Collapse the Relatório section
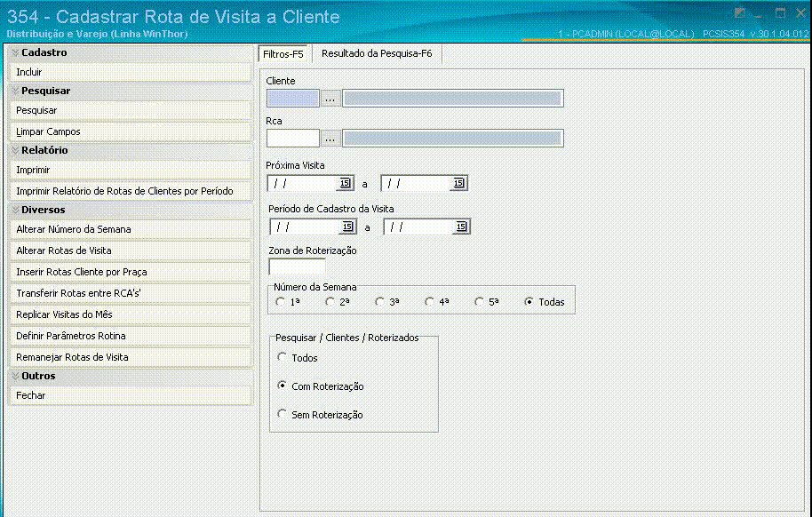 click(15, 151)
